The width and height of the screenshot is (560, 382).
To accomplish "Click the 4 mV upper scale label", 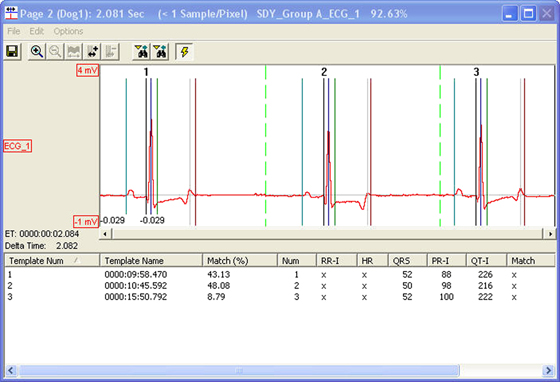I will pos(87,70).
